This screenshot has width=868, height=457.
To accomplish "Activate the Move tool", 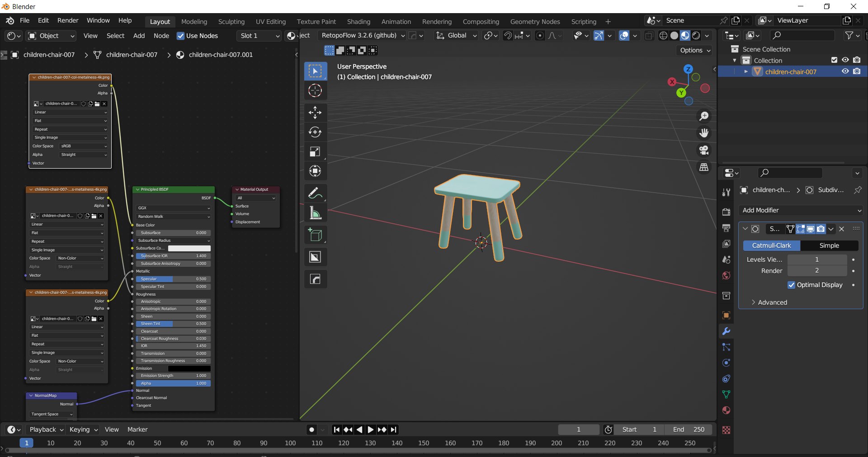I will click(315, 113).
